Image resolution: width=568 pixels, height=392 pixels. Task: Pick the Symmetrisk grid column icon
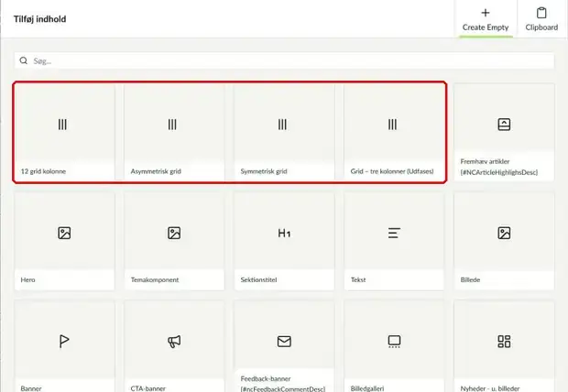pos(282,125)
